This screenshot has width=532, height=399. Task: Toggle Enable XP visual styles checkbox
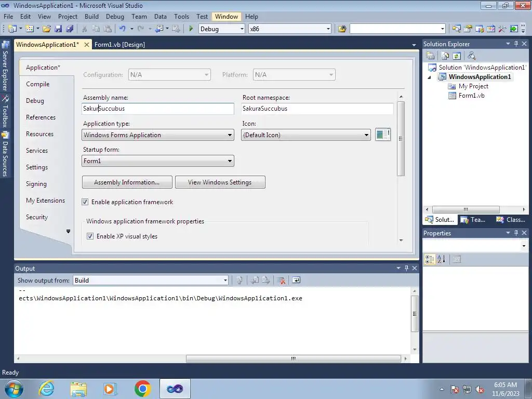90,236
